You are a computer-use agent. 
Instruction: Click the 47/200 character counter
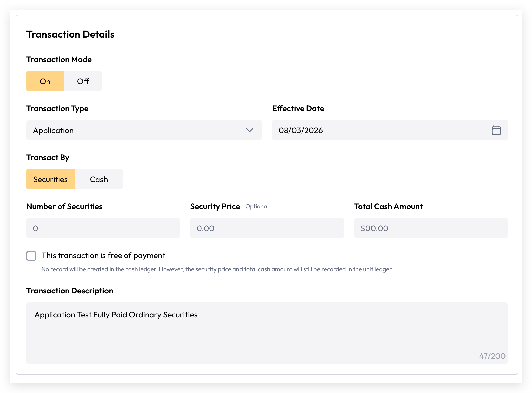pos(492,356)
